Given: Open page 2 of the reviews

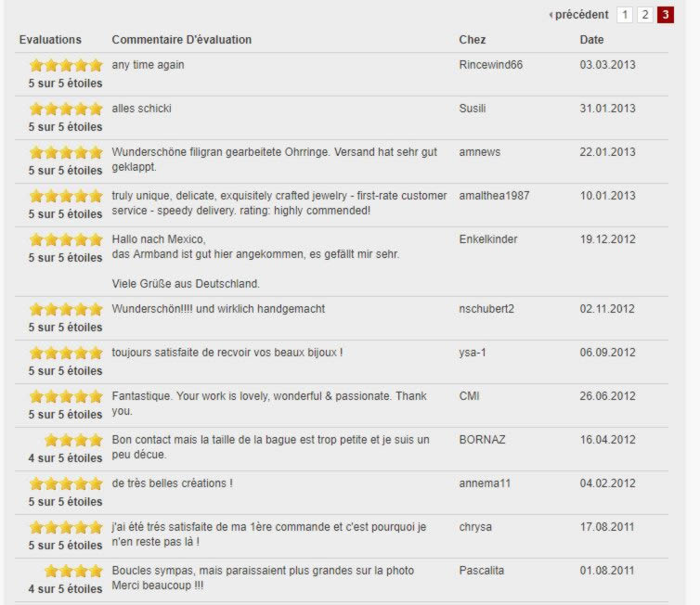Looking at the screenshot, I should [645, 15].
